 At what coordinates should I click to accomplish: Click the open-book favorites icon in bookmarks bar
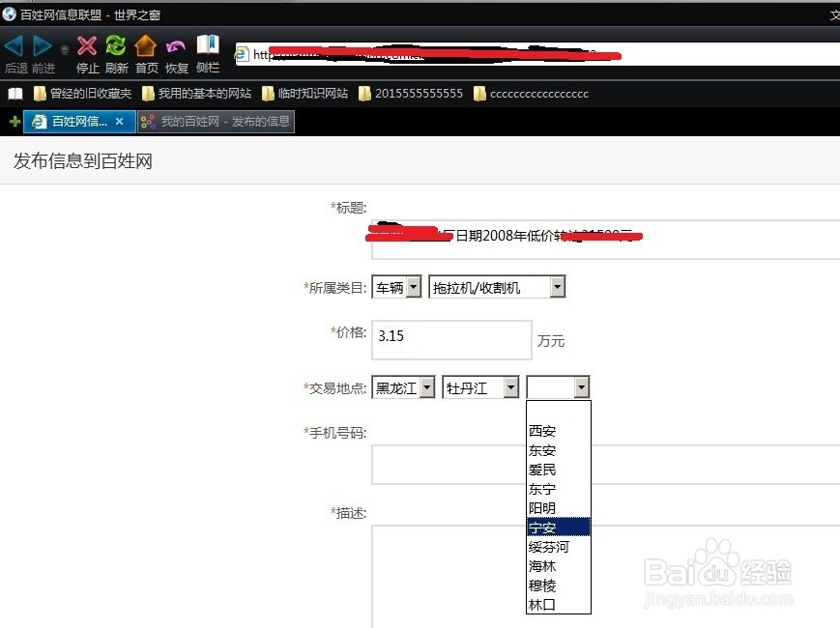15,94
